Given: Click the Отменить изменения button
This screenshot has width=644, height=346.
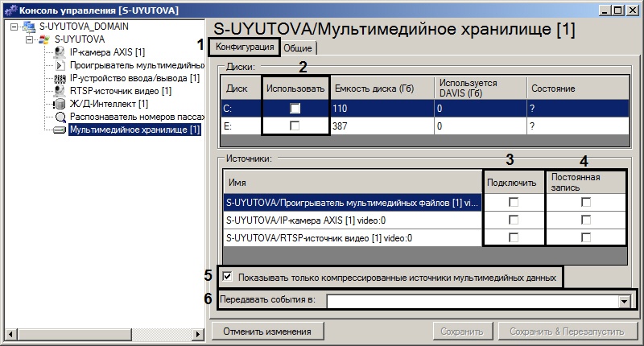Looking at the screenshot, I should (x=267, y=332).
